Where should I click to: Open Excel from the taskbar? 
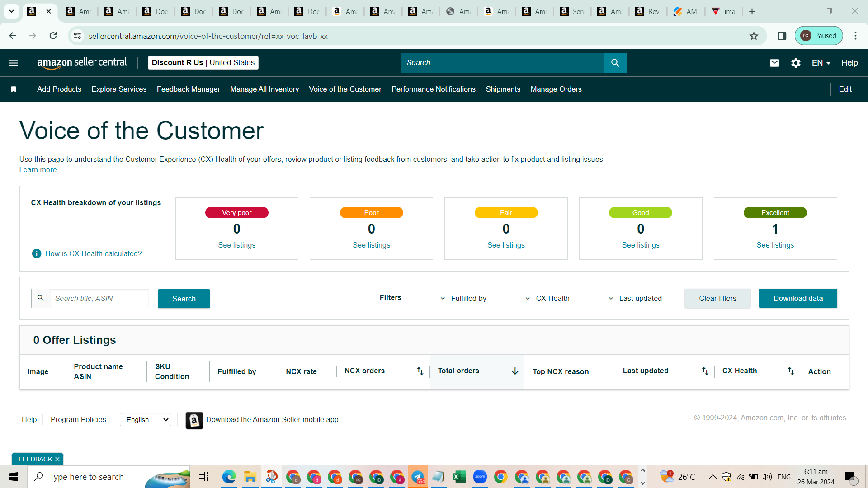point(459,477)
